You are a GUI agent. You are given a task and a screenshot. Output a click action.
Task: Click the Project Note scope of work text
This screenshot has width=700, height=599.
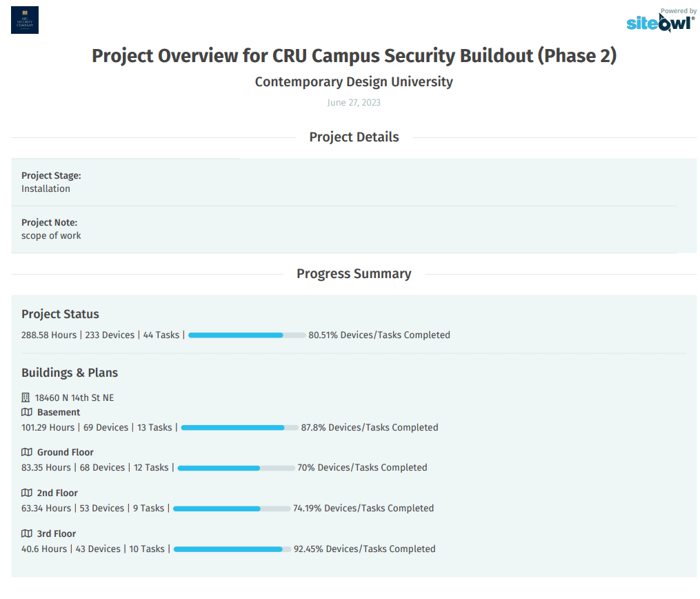point(51,235)
